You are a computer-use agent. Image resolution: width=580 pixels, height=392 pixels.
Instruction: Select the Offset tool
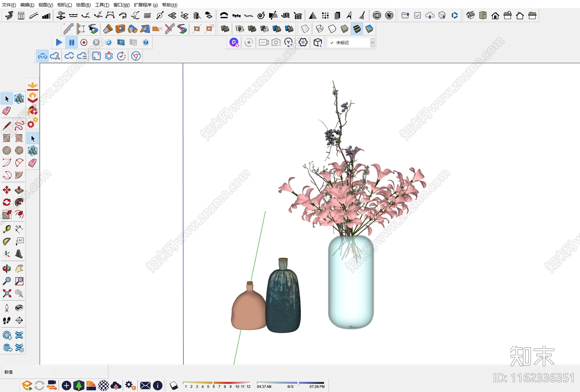click(19, 215)
